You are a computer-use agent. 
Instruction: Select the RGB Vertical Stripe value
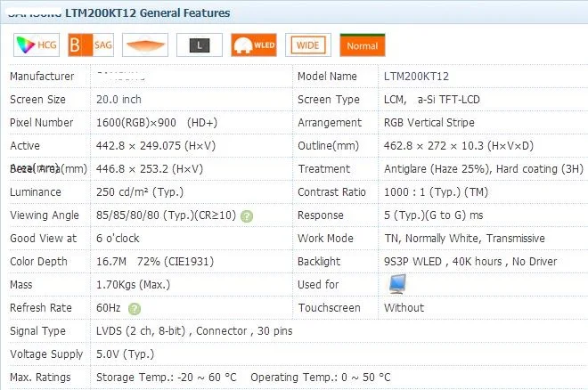pos(429,123)
